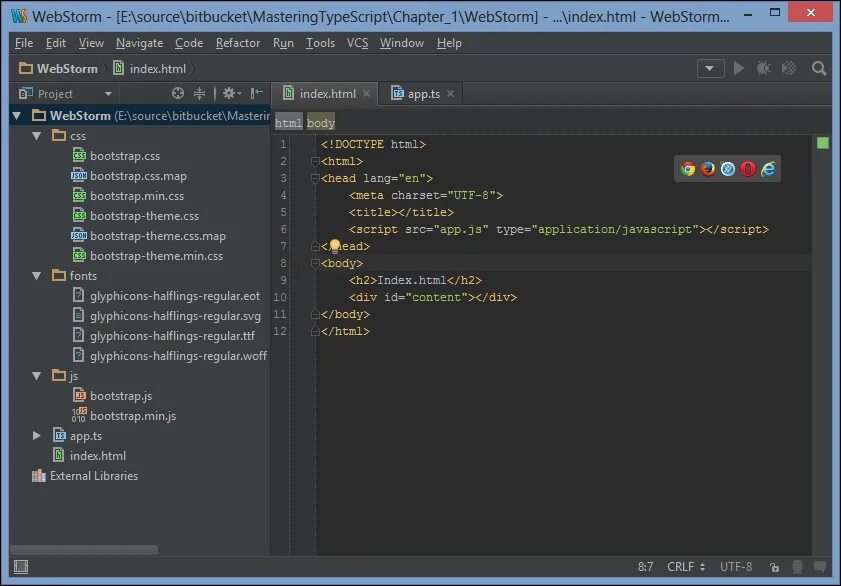Screen dimensions: 841x586
Task: Switch to the app.ts editor tab
Action: tap(422, 94)
